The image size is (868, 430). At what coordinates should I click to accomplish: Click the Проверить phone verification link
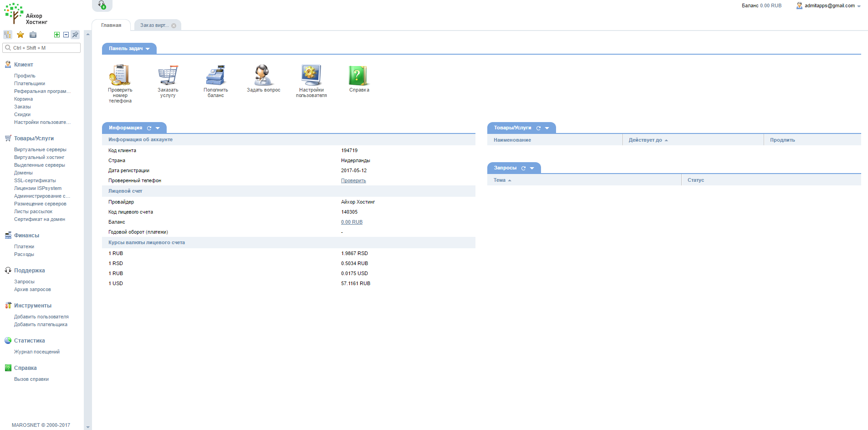[x=353, y=181]
